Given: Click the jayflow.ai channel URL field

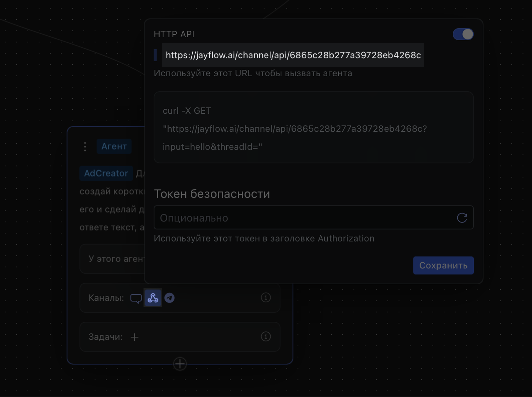Looking at the screenshot, I should point(293,55).
